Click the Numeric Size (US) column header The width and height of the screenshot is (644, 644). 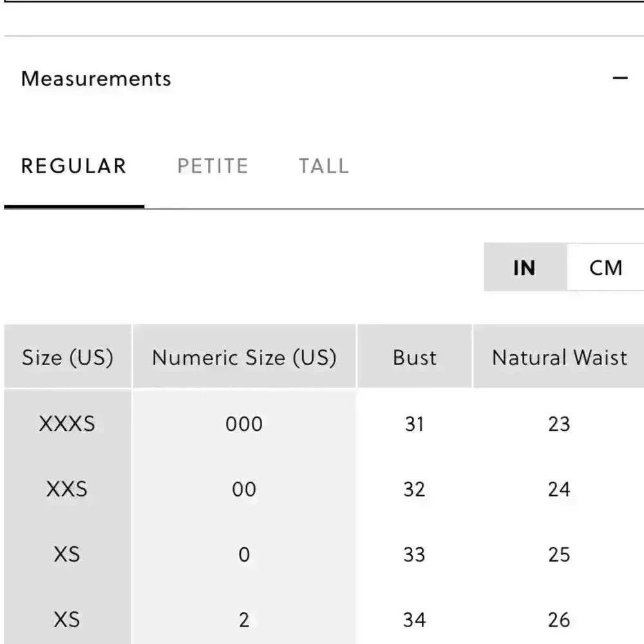[244, 357]
